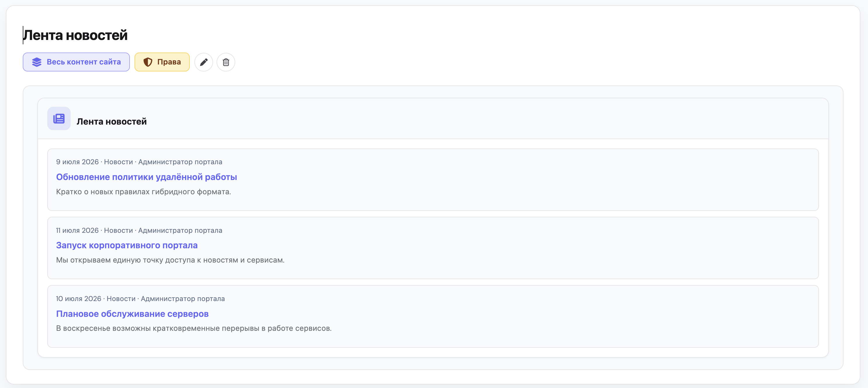This screenshot has height=388, width=868.
Task: Click the Мы открываем единую точку summary
Action: 170,260
